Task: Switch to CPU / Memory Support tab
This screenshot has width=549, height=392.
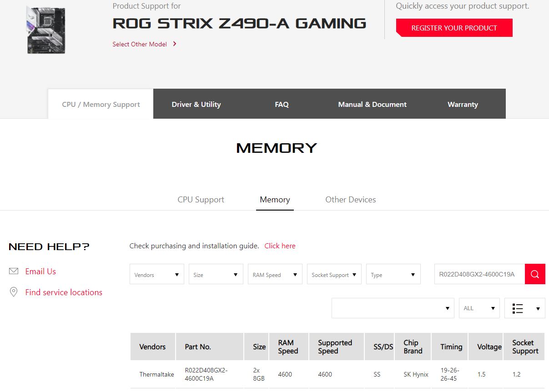Action: click(x=101, y=104)
